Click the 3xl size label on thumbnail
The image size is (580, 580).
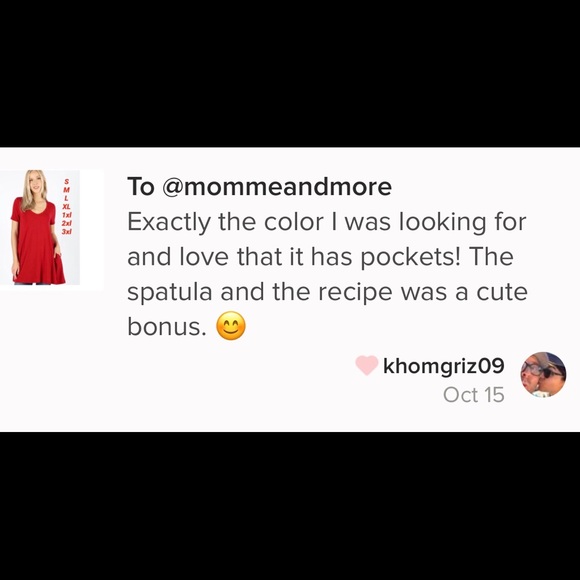(67, 232)
